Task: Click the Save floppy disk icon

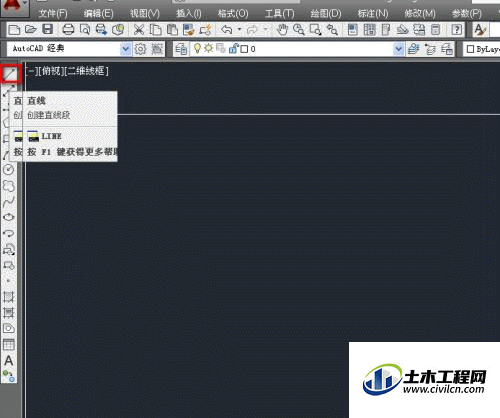Action: [x=48, y=30]
